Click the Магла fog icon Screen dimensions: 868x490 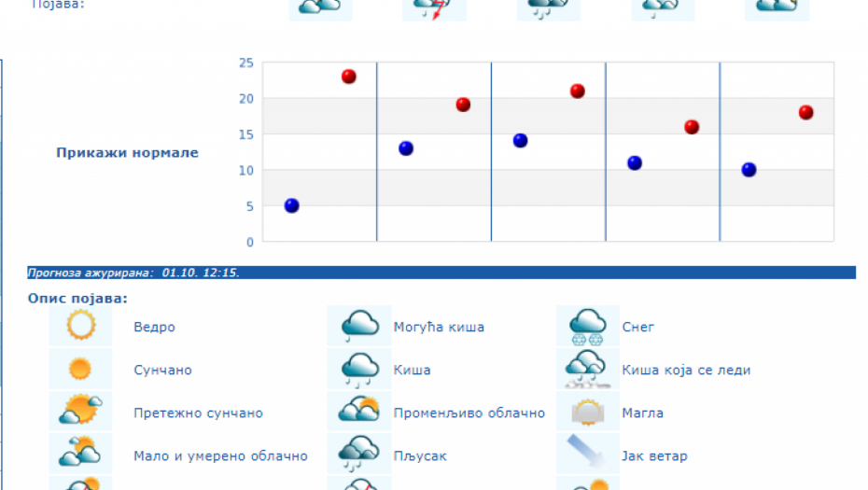(x=588, y=412)
